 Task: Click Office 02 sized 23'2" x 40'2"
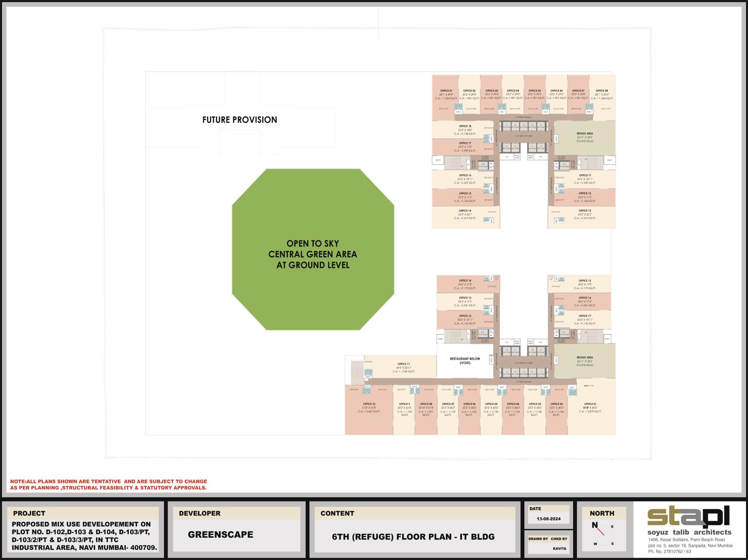556,409
